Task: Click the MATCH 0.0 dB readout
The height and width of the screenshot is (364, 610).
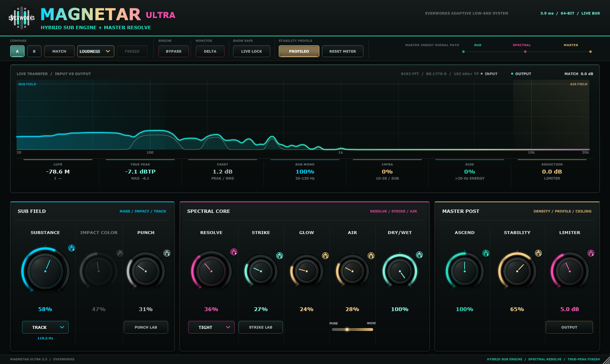Action: [x=579, y=74]
